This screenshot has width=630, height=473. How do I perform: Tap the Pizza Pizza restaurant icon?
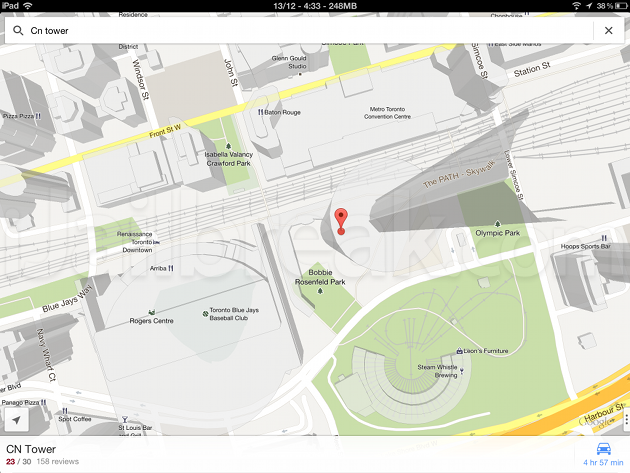point(38,116)
